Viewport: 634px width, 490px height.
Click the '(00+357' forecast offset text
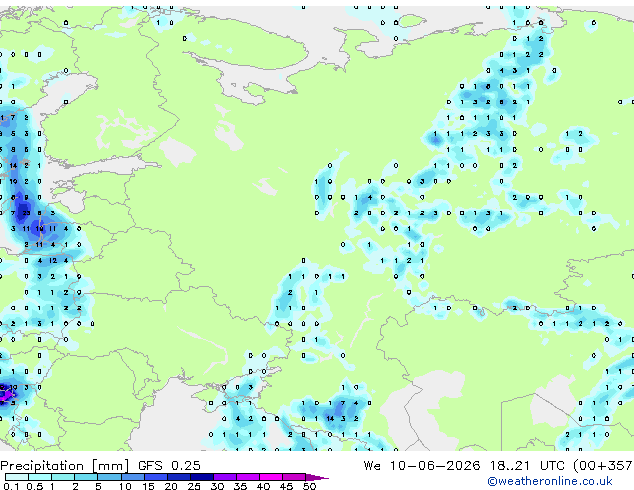point(603,466)
